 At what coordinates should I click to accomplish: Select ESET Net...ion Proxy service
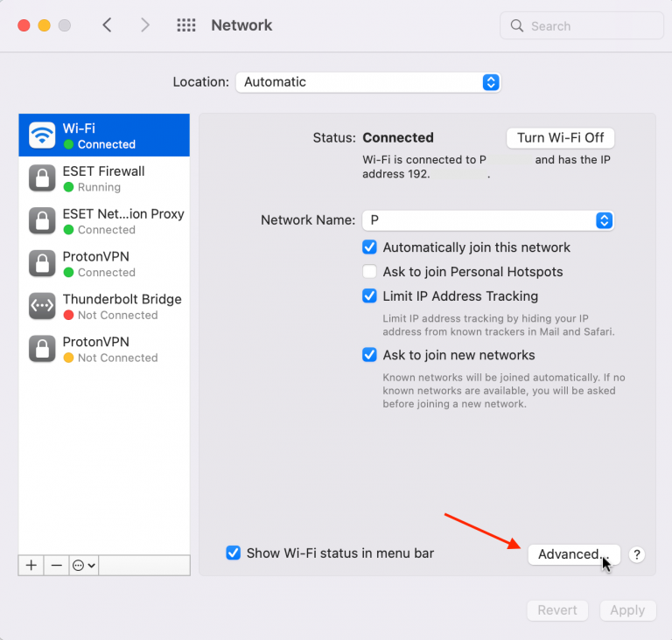(x=104, y=220)
